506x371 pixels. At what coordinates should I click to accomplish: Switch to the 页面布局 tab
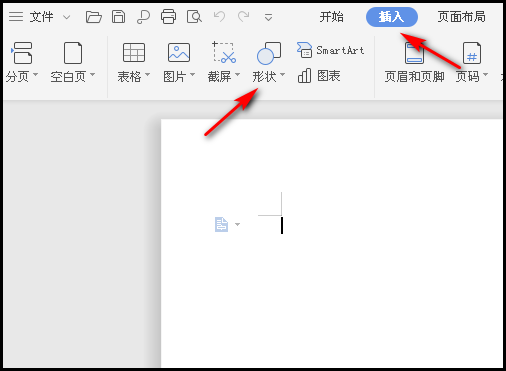click(461, 17)
